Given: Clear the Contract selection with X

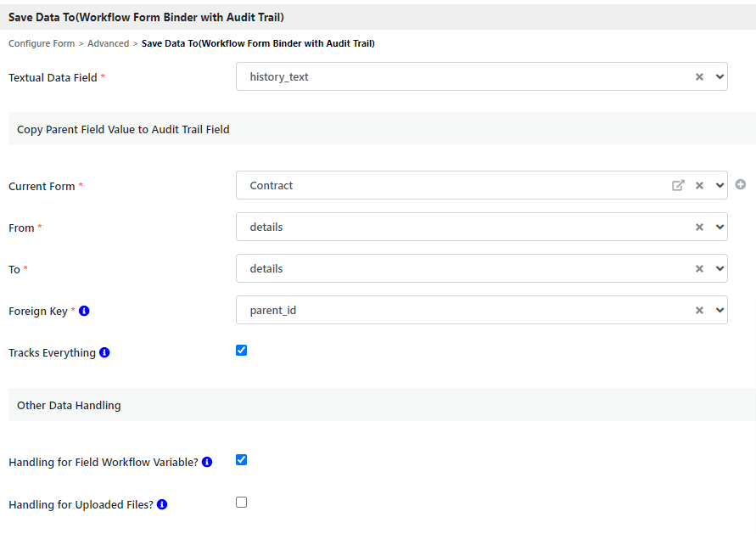Looking at the screenshot, I should (700, 185).
